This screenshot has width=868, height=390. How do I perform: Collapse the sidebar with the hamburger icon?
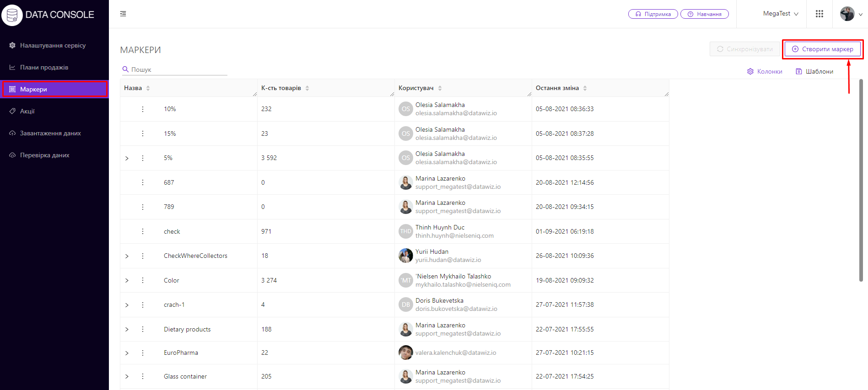pyautogui.click(x=123, y=14)
